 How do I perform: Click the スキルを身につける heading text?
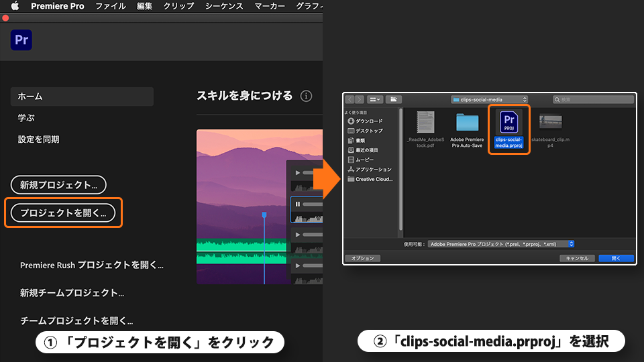click(244, 96)
